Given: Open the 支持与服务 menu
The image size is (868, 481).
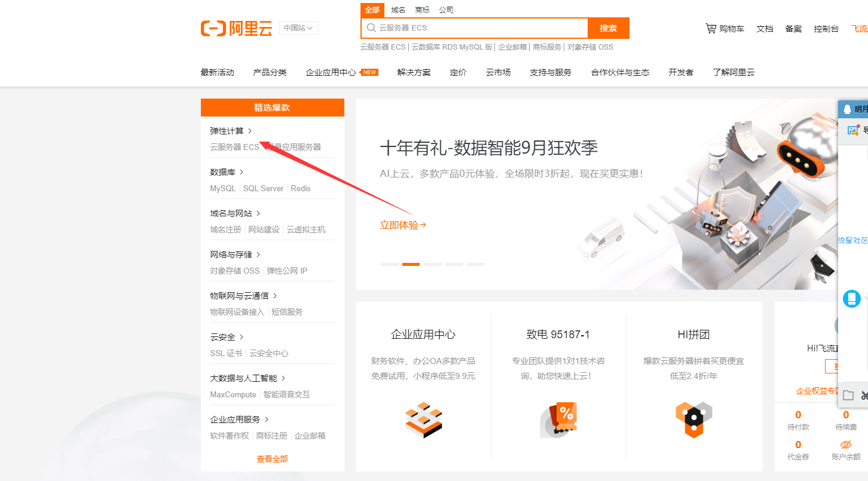Looking at the screenshot, I should [551, 72].
